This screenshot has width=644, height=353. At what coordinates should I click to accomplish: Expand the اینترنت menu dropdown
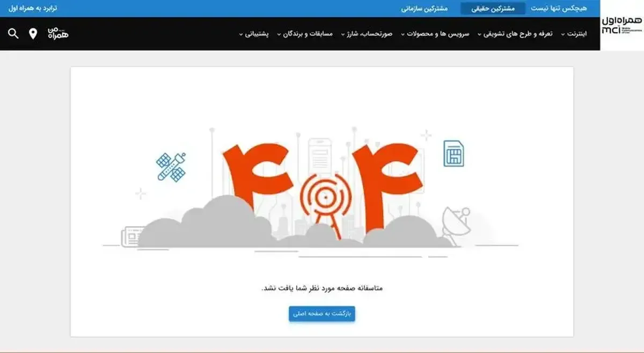click(574, 34)
